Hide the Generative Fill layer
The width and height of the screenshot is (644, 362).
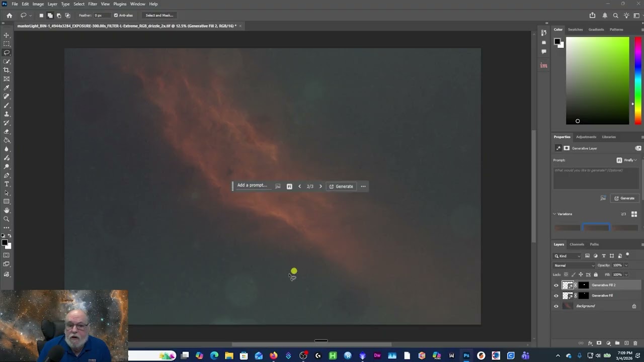(x=556, y=296)
